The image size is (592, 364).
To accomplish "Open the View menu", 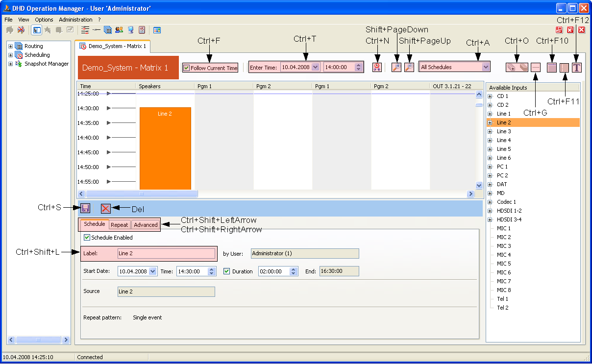I will click(x=24, y=20).
